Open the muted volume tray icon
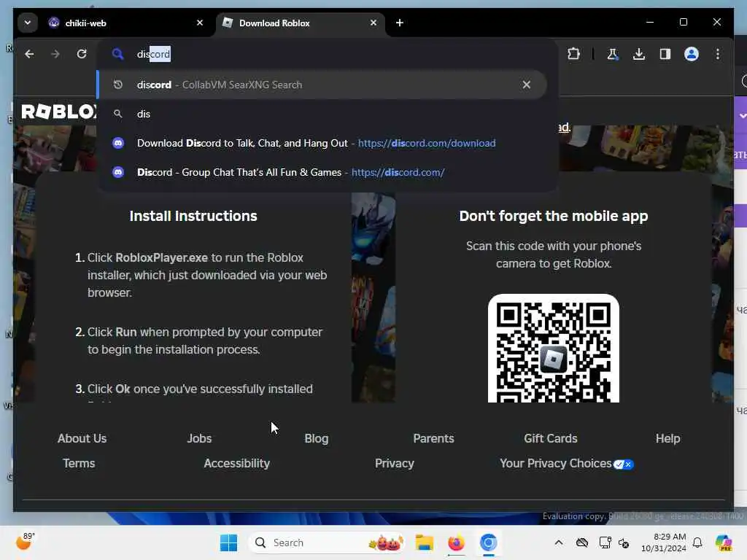 624,542
